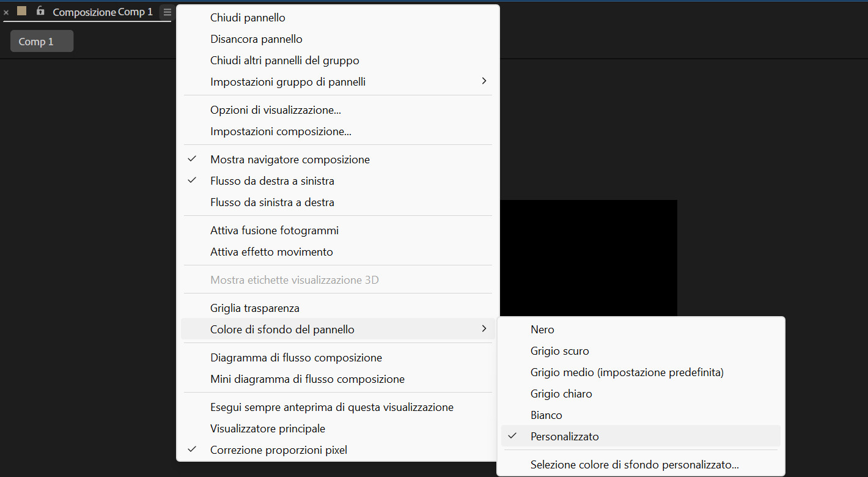
Task: Open Selezione colore di sfondo personalizzato
Action: click(634, 465)
